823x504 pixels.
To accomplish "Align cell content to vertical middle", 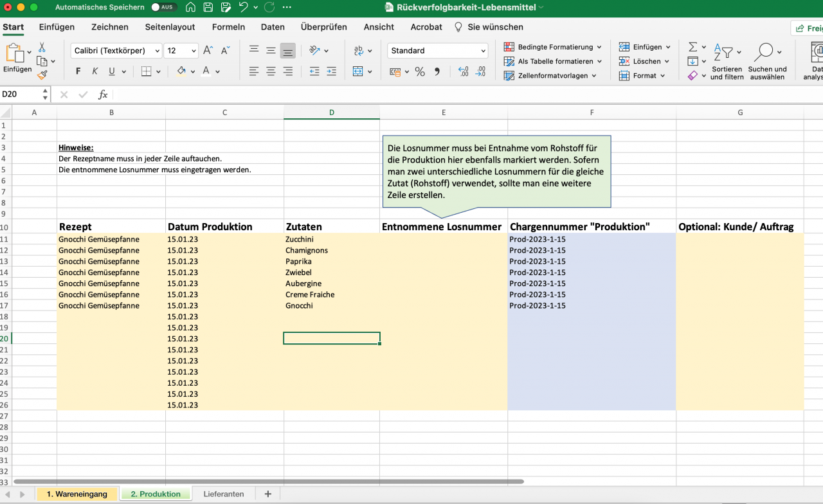I will click(271, 50).
